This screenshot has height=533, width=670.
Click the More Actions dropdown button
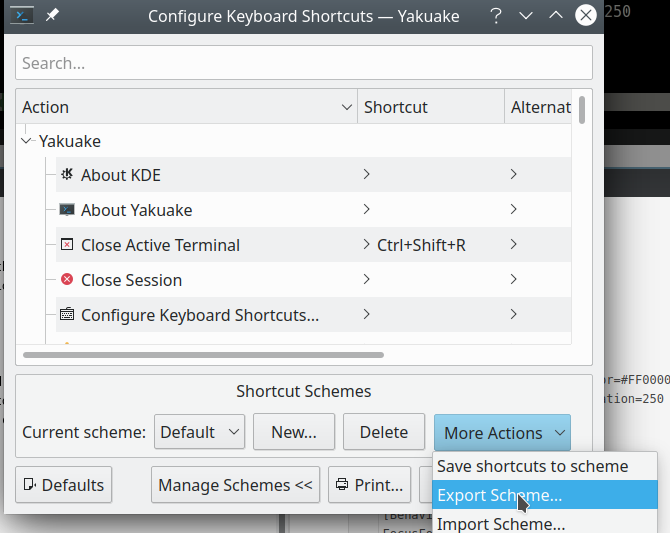(x=502, y=433)
